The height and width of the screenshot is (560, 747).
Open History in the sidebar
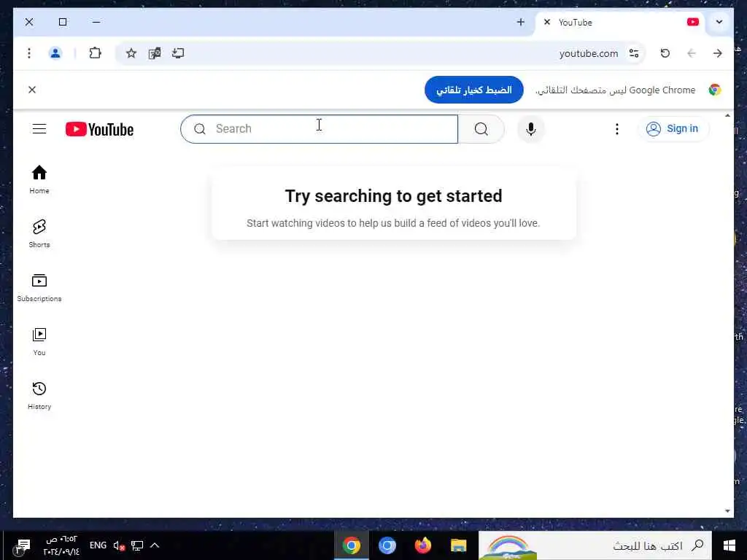[x=39, y=395]
